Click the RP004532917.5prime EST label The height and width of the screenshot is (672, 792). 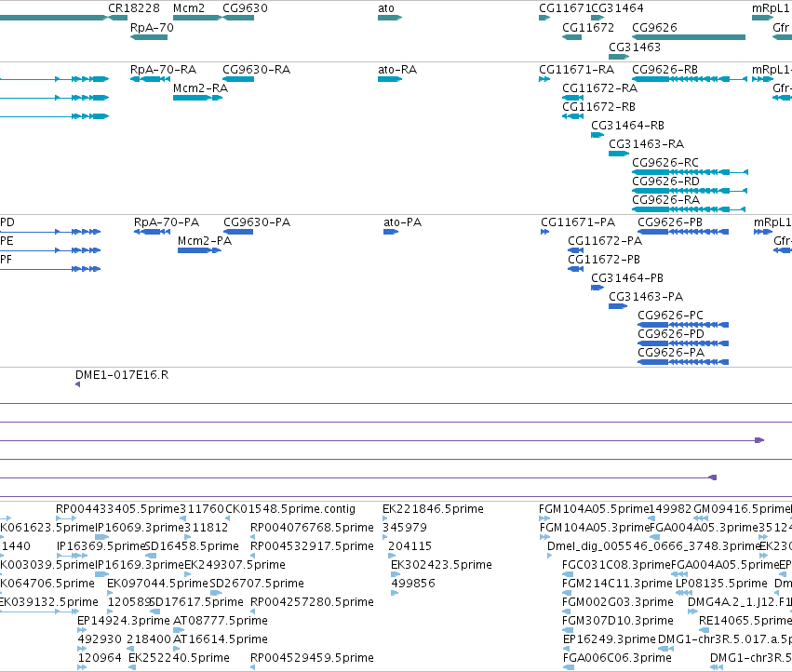(x=312, y=546)
